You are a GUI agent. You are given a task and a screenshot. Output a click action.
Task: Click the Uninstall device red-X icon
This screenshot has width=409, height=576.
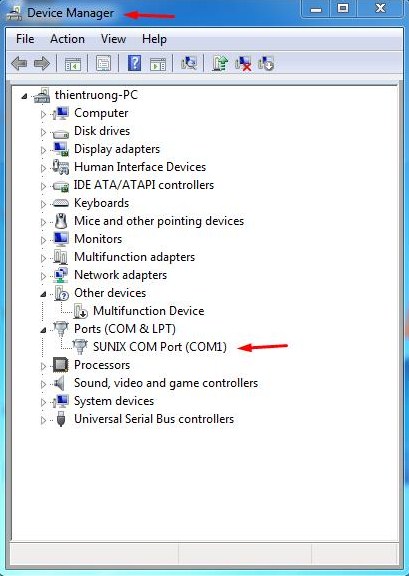pos(243,64)
